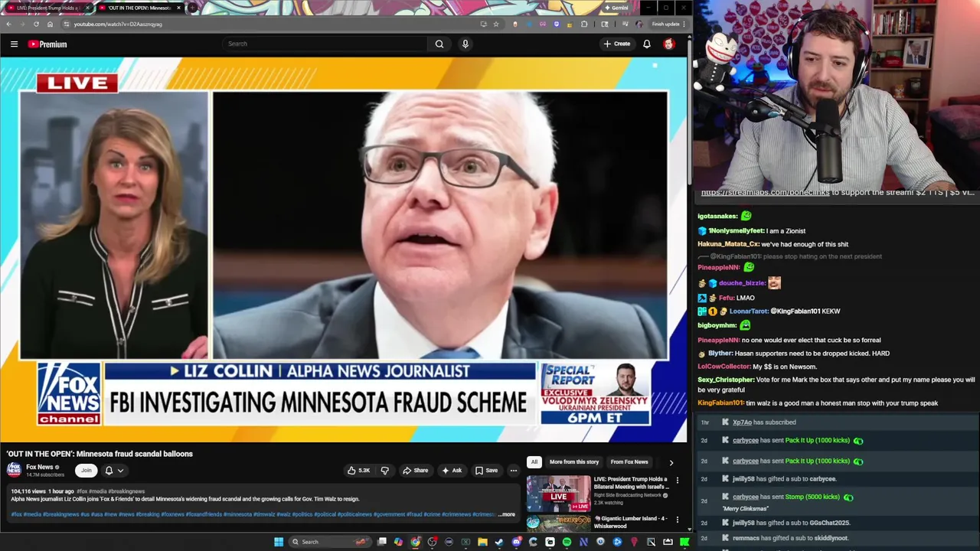Go to the YouTube Premium home logo
Screen dimensions: 980x551
click(x=47, y=44)
